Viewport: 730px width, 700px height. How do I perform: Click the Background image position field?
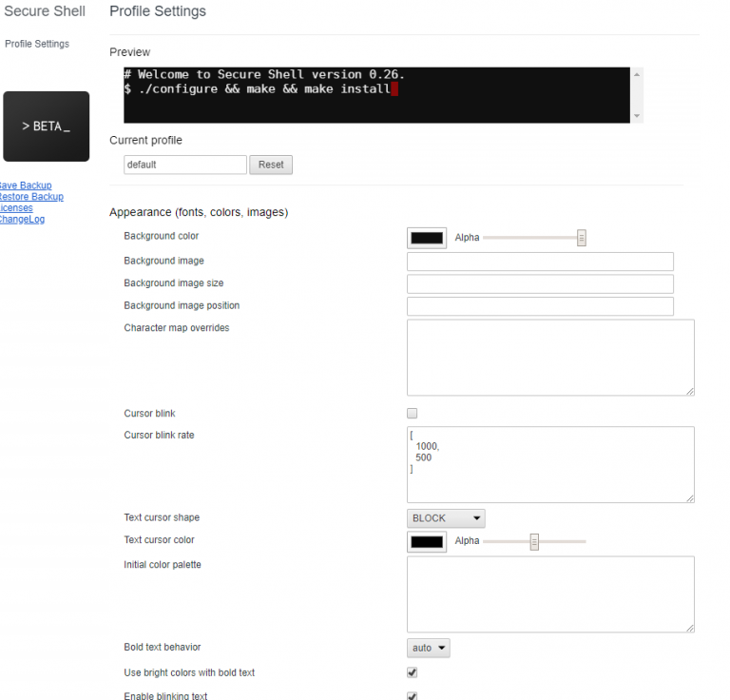(540, 306)
